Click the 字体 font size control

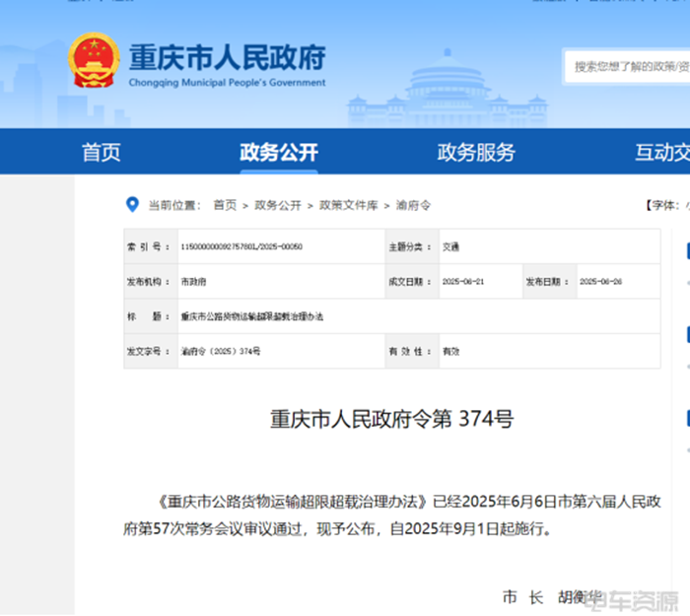[x=664, y=206]
